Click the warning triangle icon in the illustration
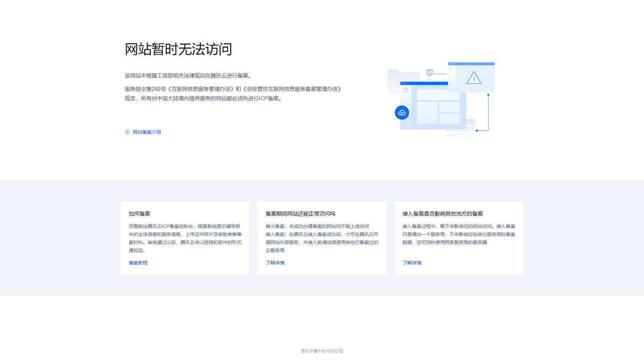This screenshot has width=644, height=362. pos(474,78)
